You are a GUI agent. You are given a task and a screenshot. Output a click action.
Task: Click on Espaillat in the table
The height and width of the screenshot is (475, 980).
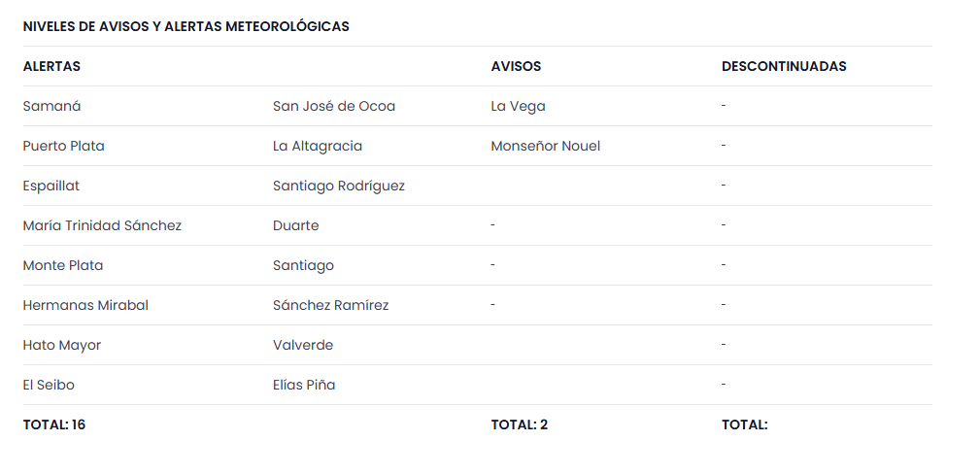point(51,186)
